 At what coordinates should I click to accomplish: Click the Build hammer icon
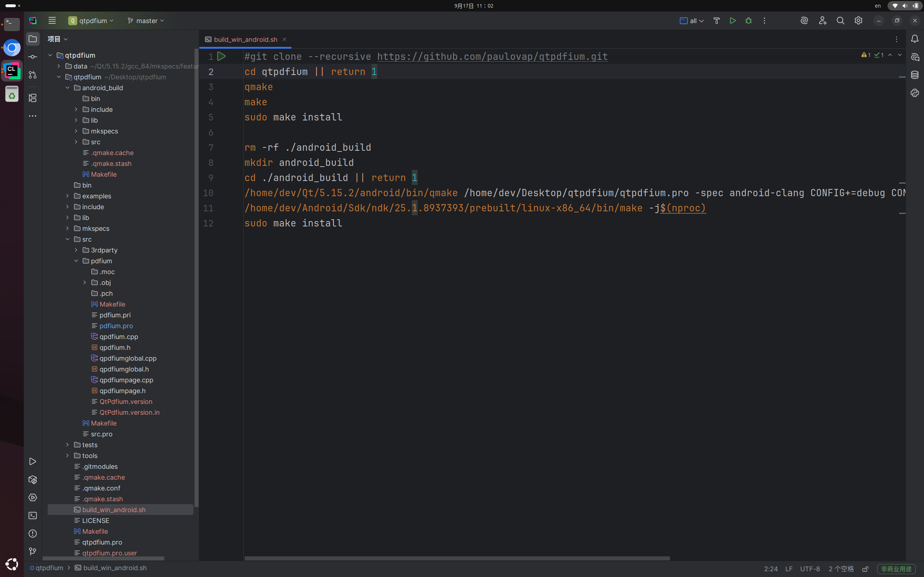tap(716, 21)
